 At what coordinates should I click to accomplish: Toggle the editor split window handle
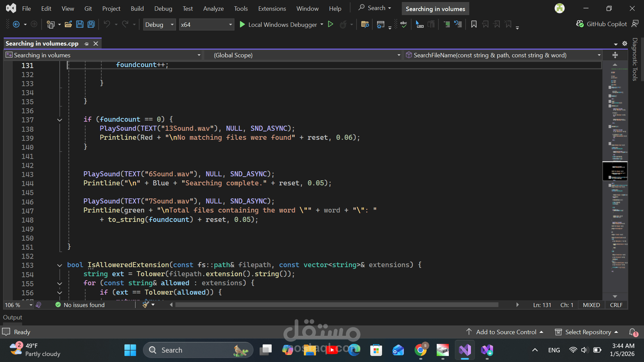click(615, 55)
